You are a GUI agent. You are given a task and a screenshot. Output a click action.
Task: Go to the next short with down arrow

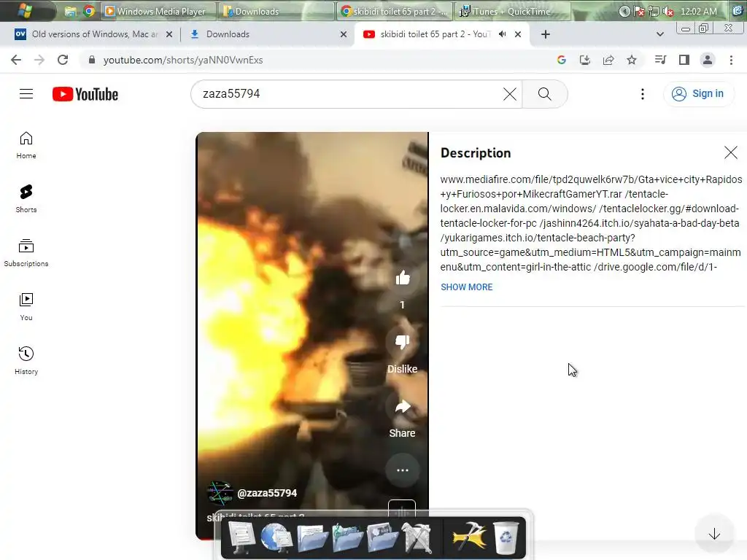tap(714, 534)
